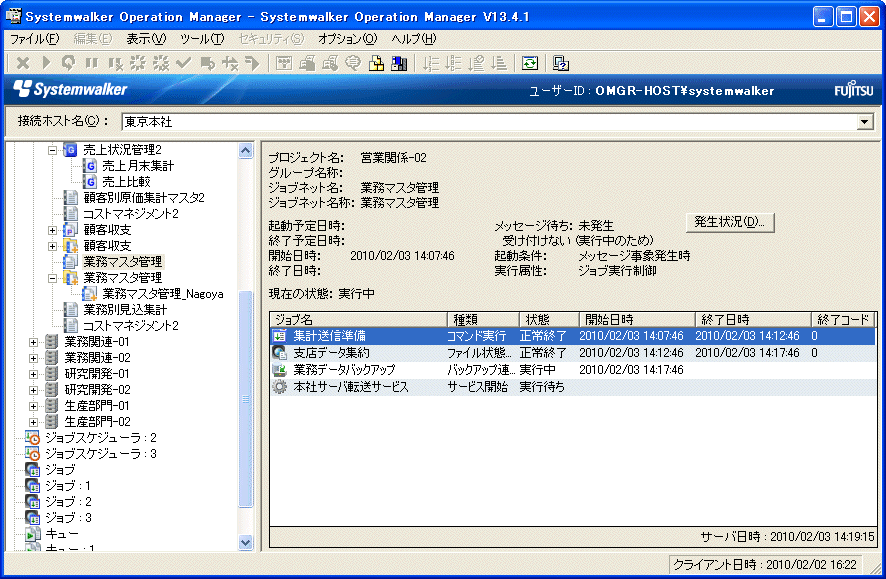Open the ファイル(F) menu
Screen dimensions: 886x579
[34, 38]
